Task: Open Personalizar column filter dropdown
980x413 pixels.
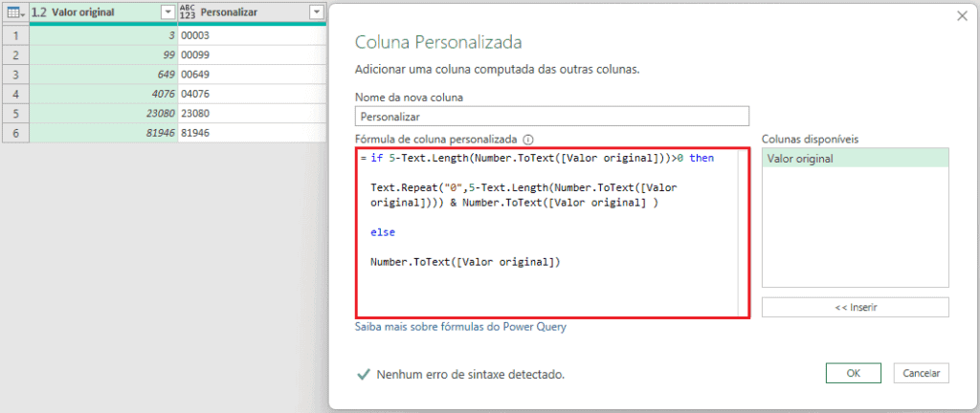Action: [317, 12]
